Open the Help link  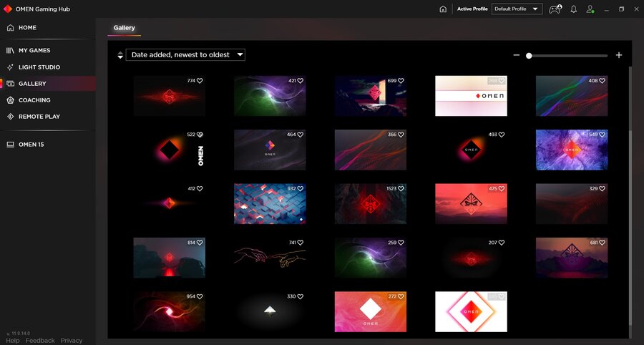(x=13, y=341)
